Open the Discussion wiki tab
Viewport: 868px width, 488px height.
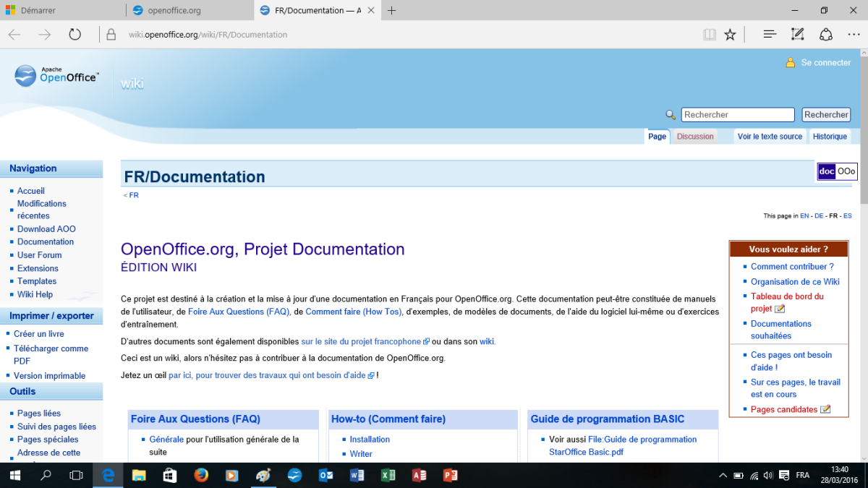pyautogui.click(x=695, y=136)
